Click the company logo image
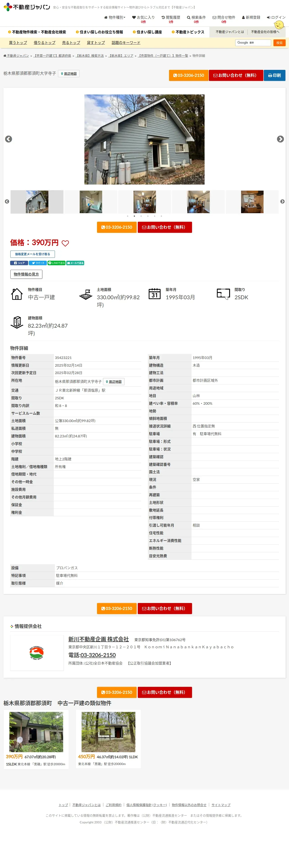289x868 pixels. 37,653
